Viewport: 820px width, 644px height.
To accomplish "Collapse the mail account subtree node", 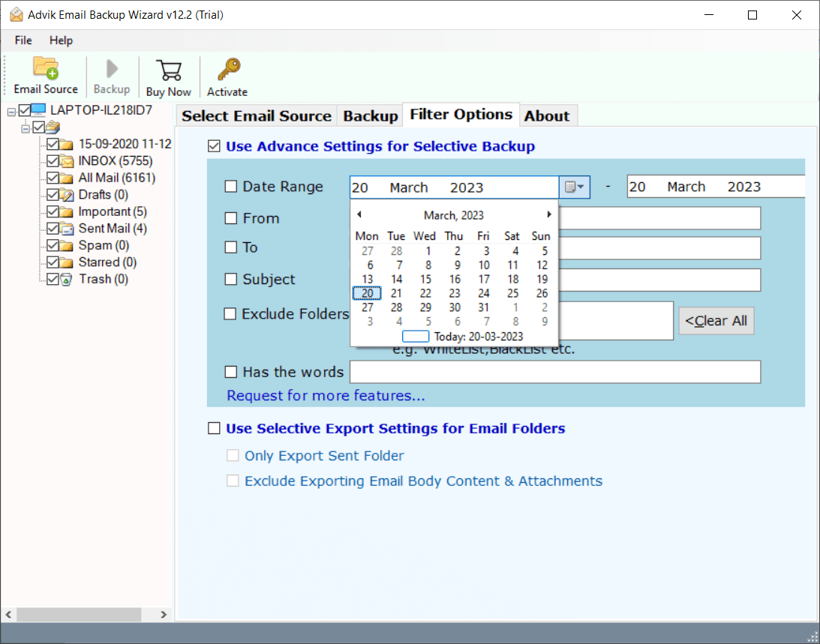I will tap(25, 128).
